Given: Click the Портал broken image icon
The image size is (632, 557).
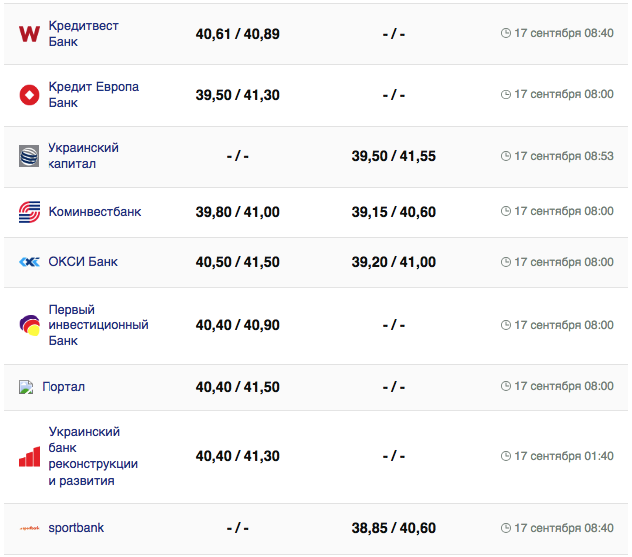Looking at the screenshot, I should click(x=26, y=387).
